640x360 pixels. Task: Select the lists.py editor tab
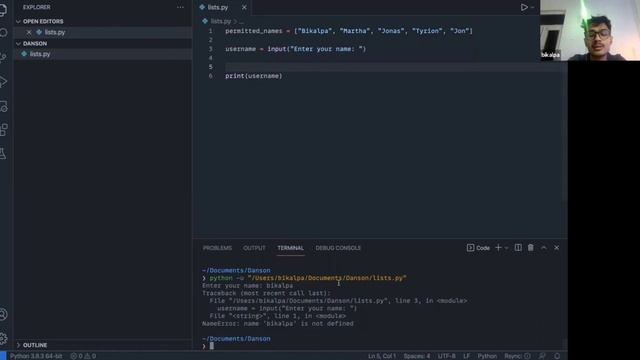tap(218, 7)
